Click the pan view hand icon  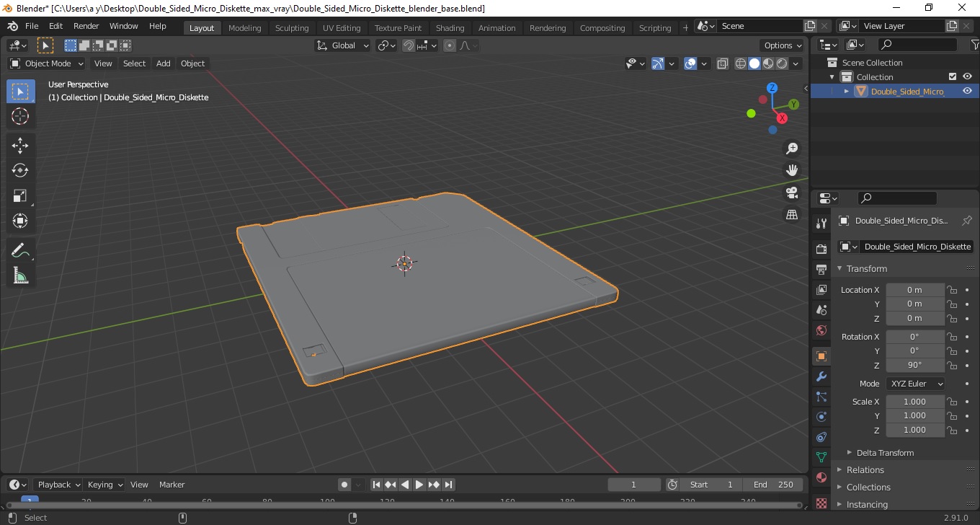point(792,170)
